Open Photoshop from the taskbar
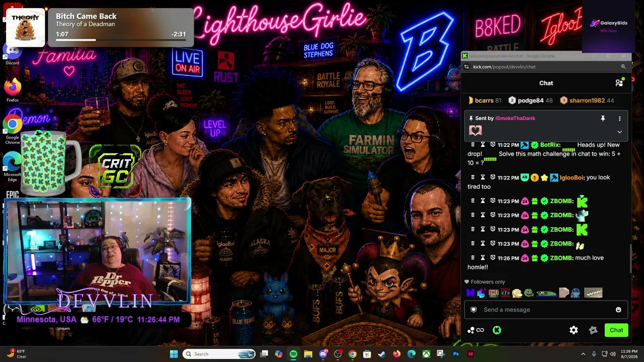The width and height of the screenshot is (644, 362). (456, 354)
